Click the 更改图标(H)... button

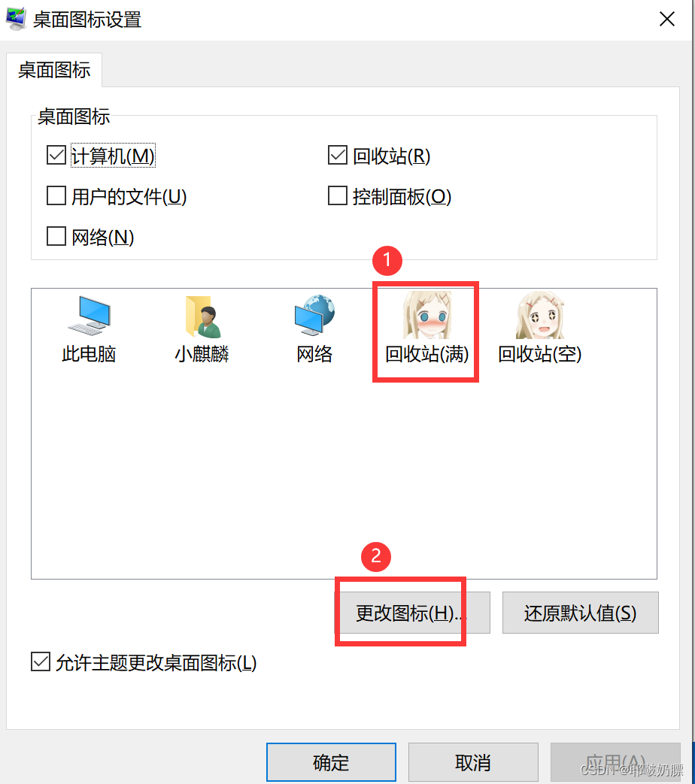(x=412, y=613)
